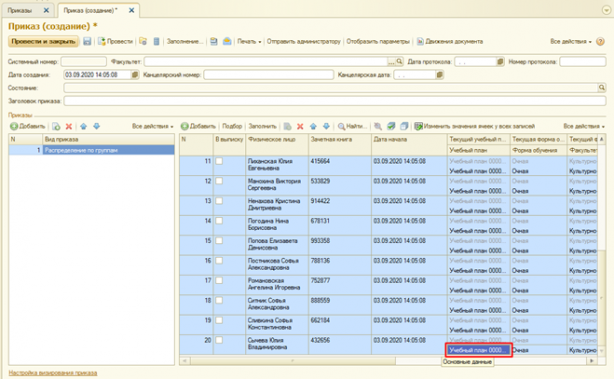Image resolution: width=614 pixels, height=379 pixels.
Task: Click the Найти... search button
Action: coord(352,126)
